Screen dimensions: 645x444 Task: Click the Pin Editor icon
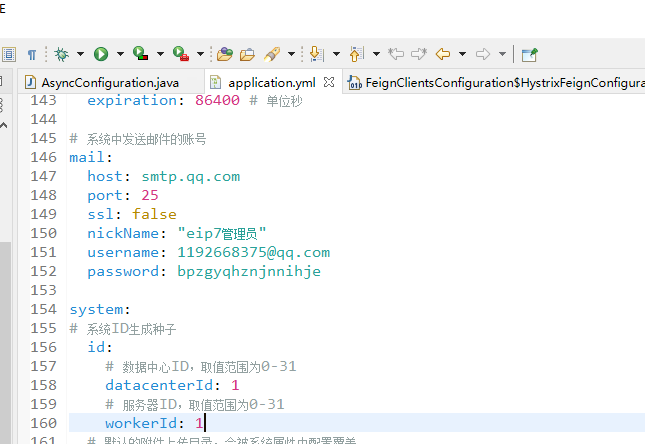529,54
